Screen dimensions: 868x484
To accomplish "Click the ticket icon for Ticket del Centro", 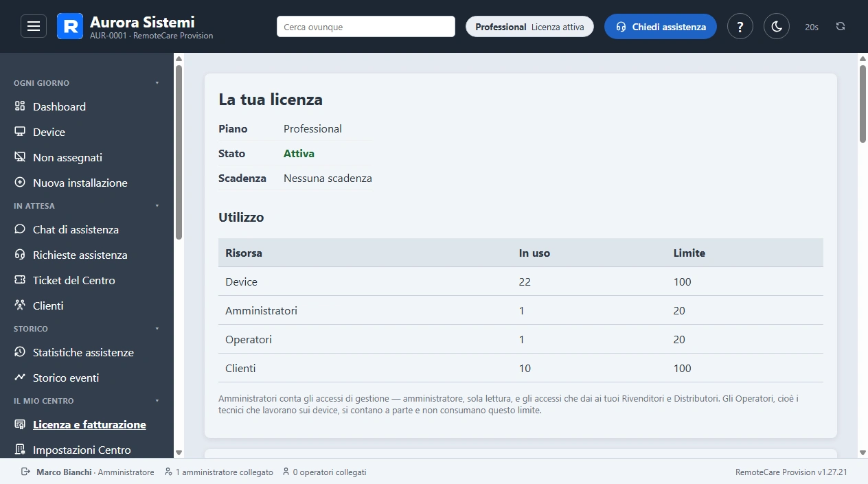I will [x=20, y=280].
